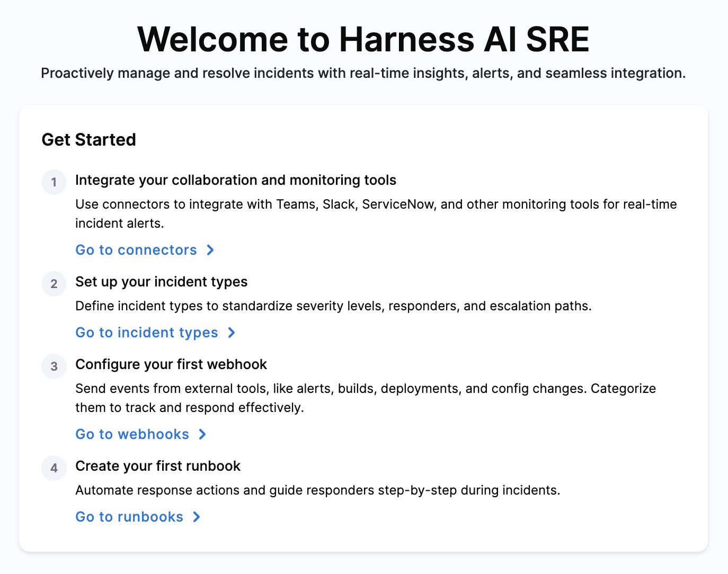The height and width of the screenshot is (574, 728).
Task: Click the "Go to connectors" link
Action: coord(136,250)
